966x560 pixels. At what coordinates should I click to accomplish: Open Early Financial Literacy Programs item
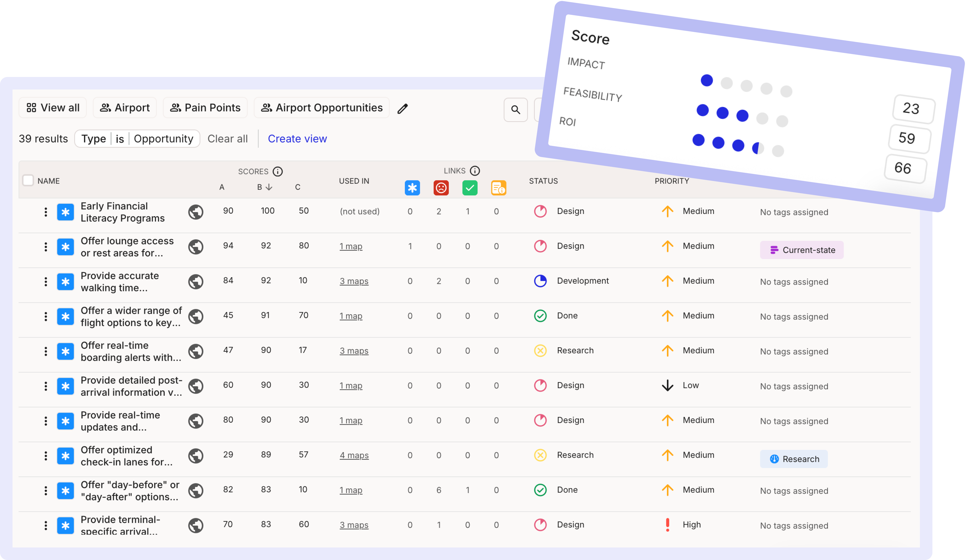tap(122, 212)
